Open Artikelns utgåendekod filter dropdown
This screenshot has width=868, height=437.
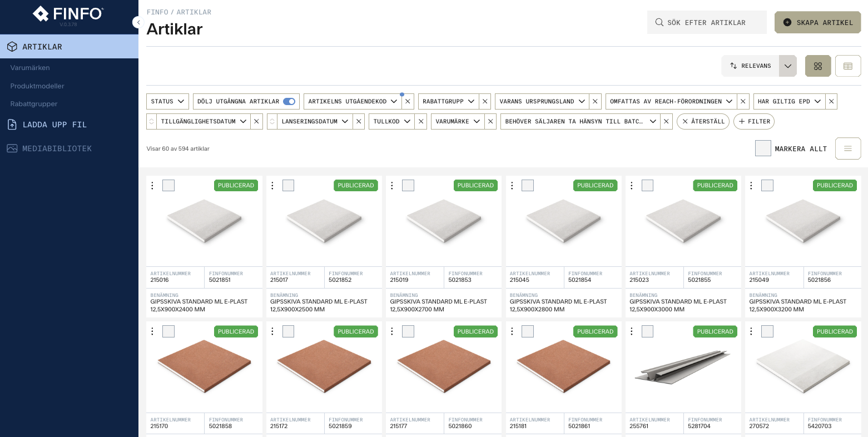coord(353,101)
